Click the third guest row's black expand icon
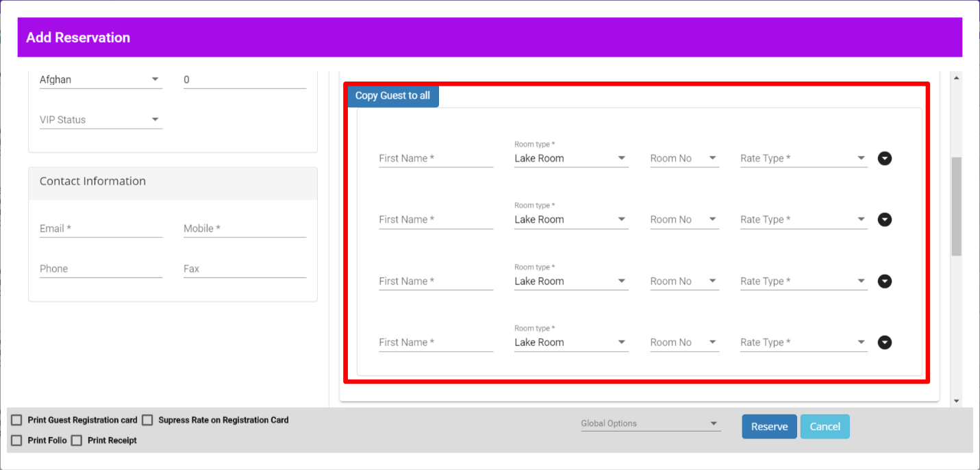This screenshot has height=470, width=980. tap(885, 282)
